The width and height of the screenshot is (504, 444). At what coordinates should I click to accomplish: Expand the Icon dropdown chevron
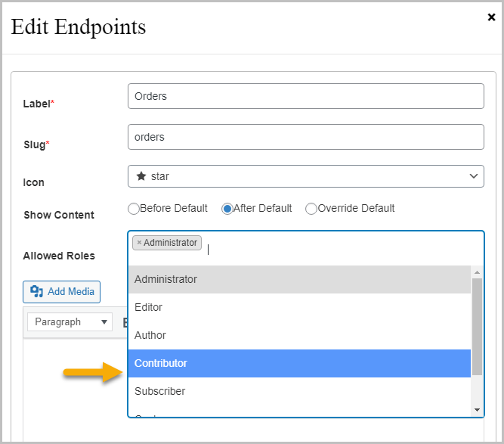tap(474, 176)
